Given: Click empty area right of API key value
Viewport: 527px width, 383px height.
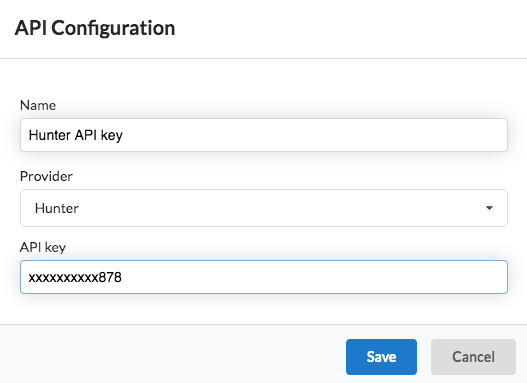Looking at the screenshot, I should point(313,277).
